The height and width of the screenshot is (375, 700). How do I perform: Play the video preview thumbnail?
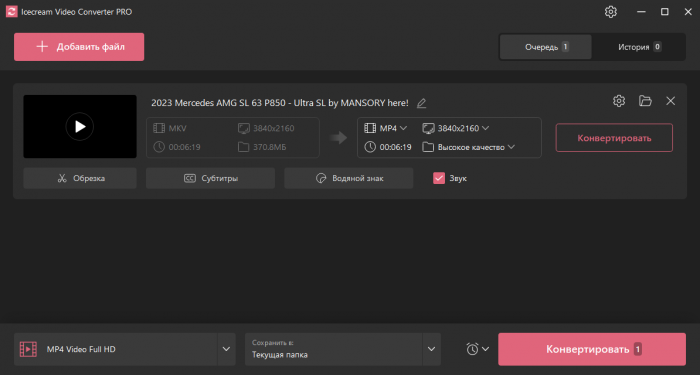80,126
